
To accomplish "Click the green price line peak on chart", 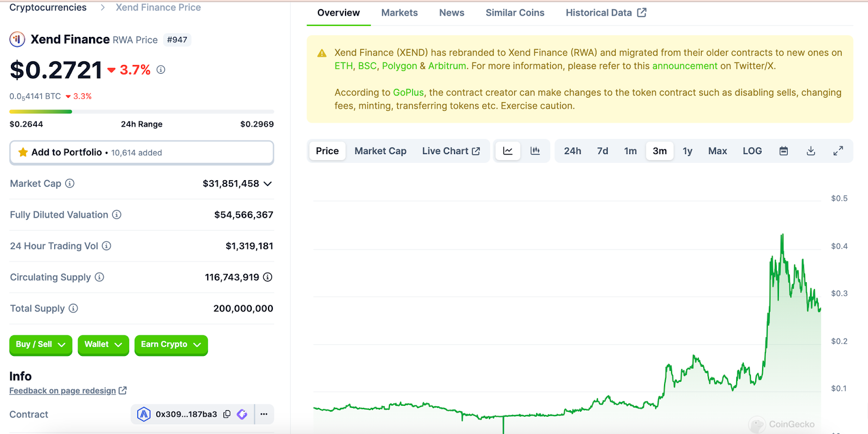I will click(782, 235).
